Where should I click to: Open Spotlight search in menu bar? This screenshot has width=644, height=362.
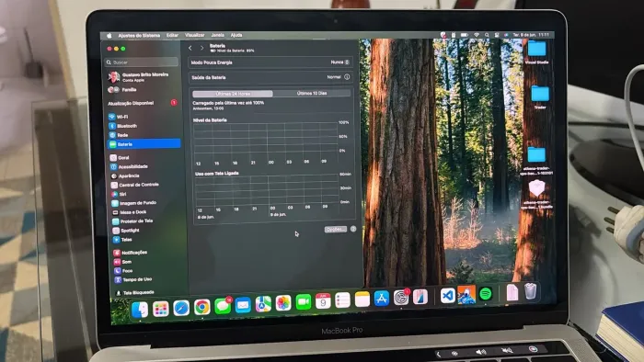tap(487, 35)
